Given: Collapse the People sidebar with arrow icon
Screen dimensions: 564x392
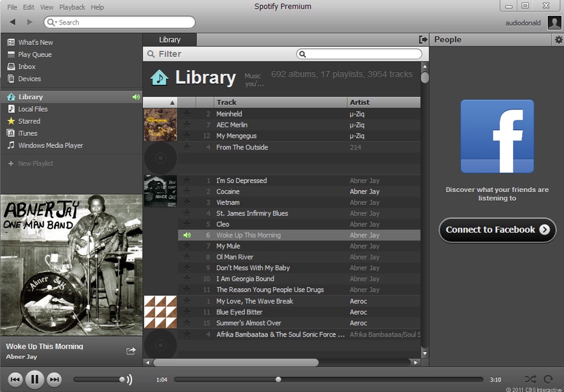Looking at the screenshot, I should 423,40.
